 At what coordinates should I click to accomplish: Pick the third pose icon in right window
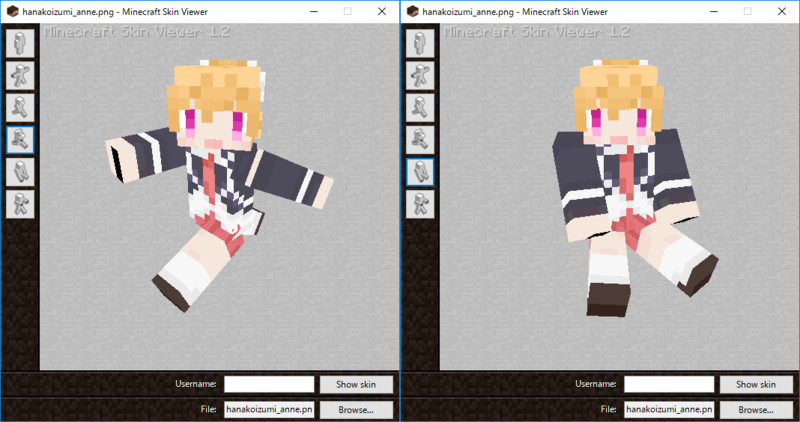point(420,108)
